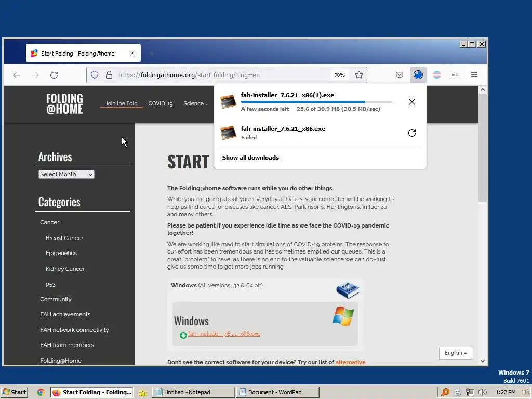Switch to Untitled - Notepad taskbar window
Screen dimensions: 532x399
coord(193,392)
